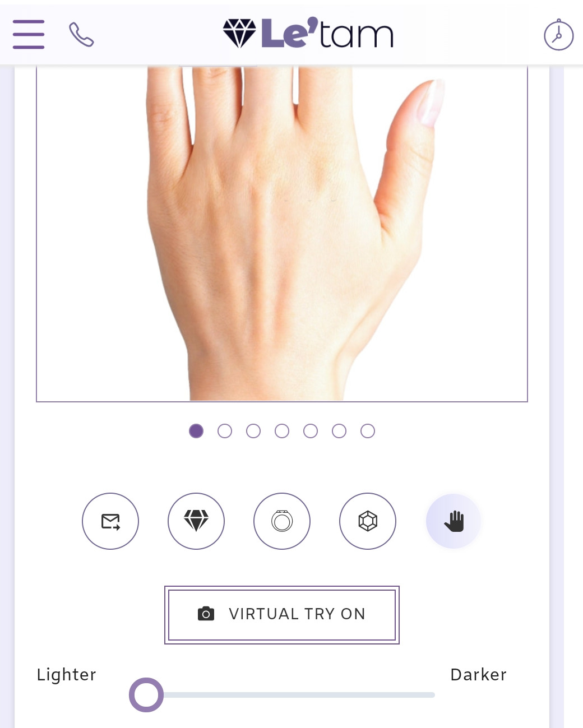
Task: Click the hand preview image
Action: pos(282,233)
